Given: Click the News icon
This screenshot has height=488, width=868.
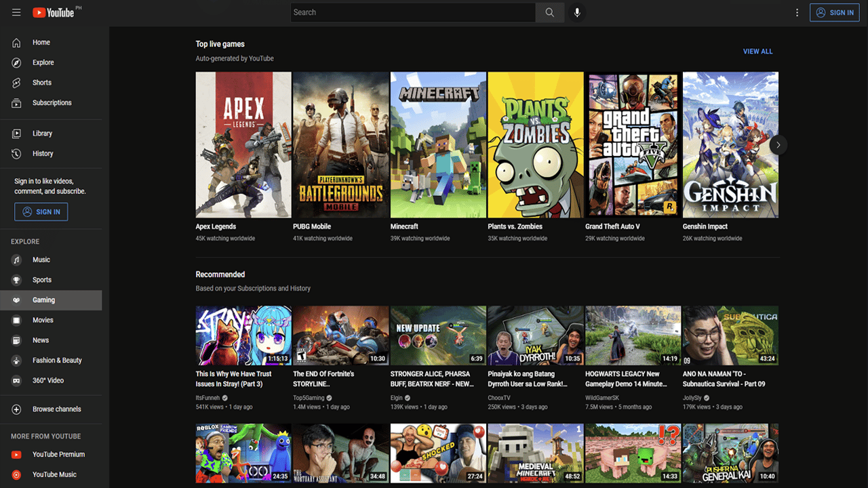Looking at the screenshot, I should click(x=17, y=340).
